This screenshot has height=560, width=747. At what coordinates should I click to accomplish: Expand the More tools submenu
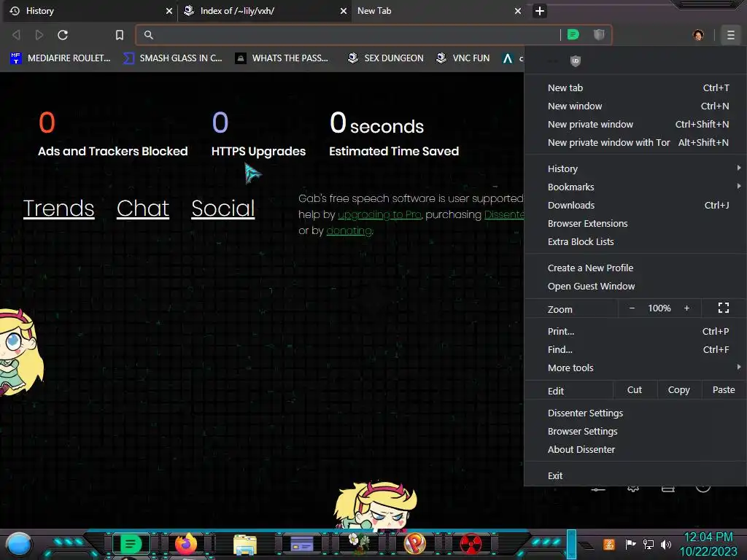point(635,367)
